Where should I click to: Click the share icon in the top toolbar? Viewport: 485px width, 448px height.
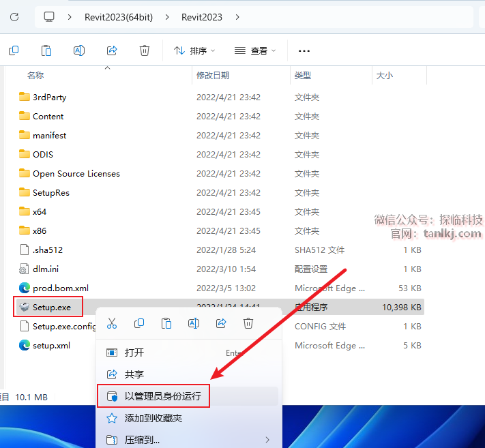tap(112, 50)
